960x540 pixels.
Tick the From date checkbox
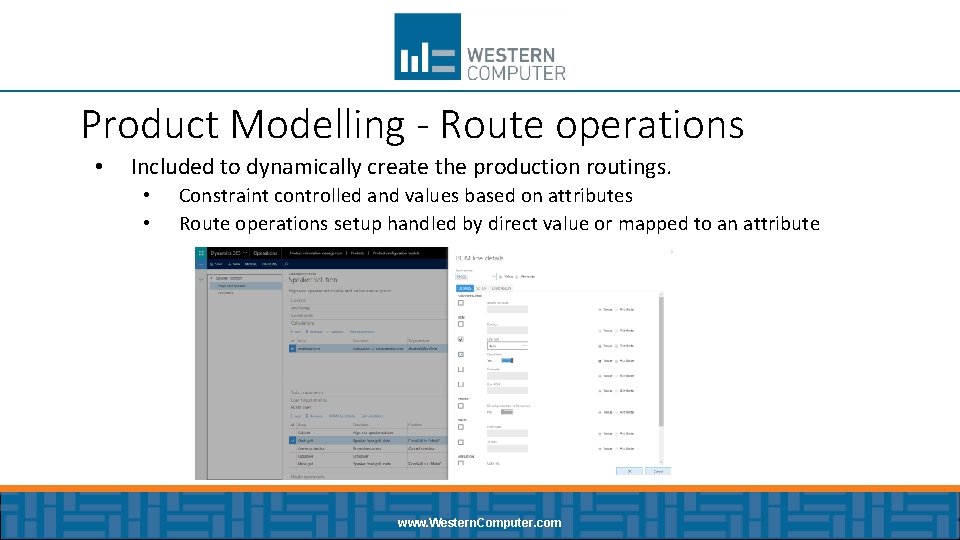click(x=461, y=427)
